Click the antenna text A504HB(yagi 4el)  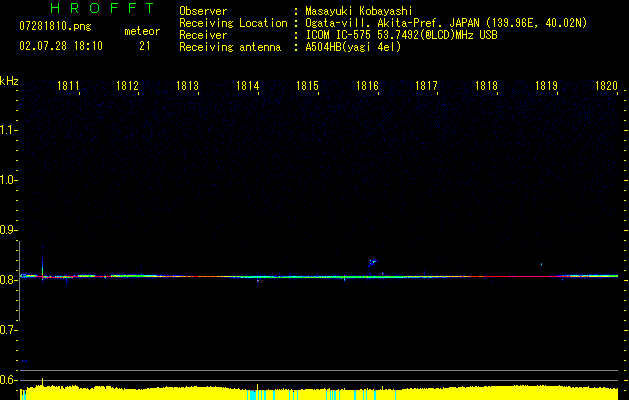353,47
